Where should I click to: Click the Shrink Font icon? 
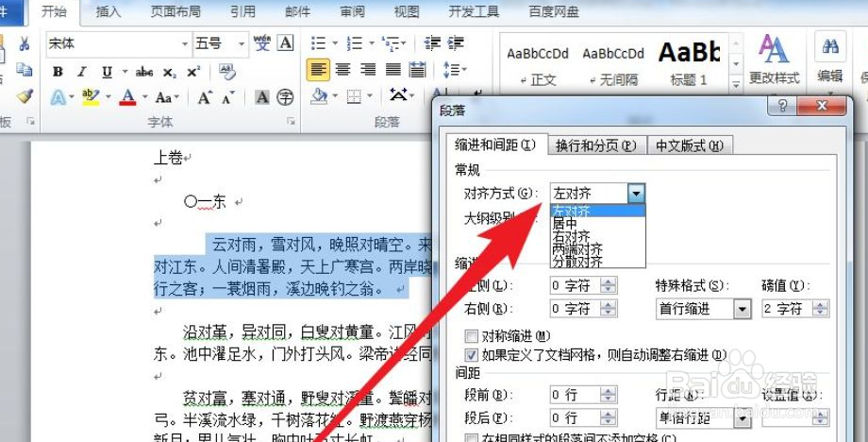[227, 98]
